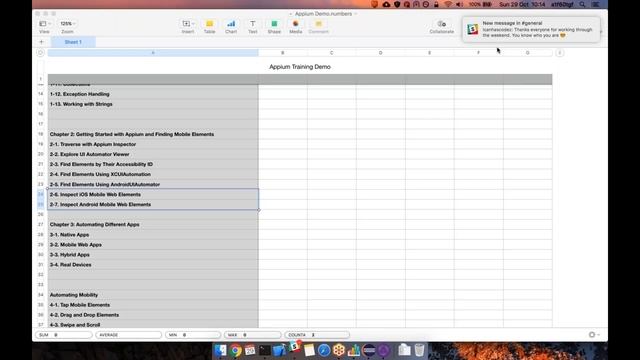Open Terminal from the Dock
This screenshot has height=360, width=640.
pyautogui.click(x=264, y=350)
